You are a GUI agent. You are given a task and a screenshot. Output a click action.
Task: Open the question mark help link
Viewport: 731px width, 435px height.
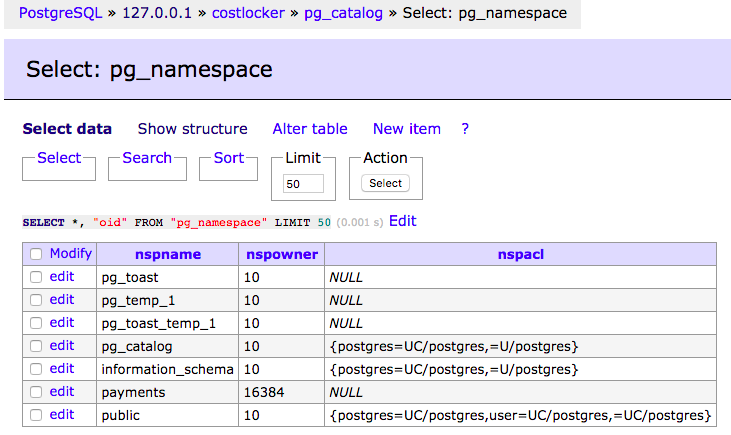click(x=465, y=129)
